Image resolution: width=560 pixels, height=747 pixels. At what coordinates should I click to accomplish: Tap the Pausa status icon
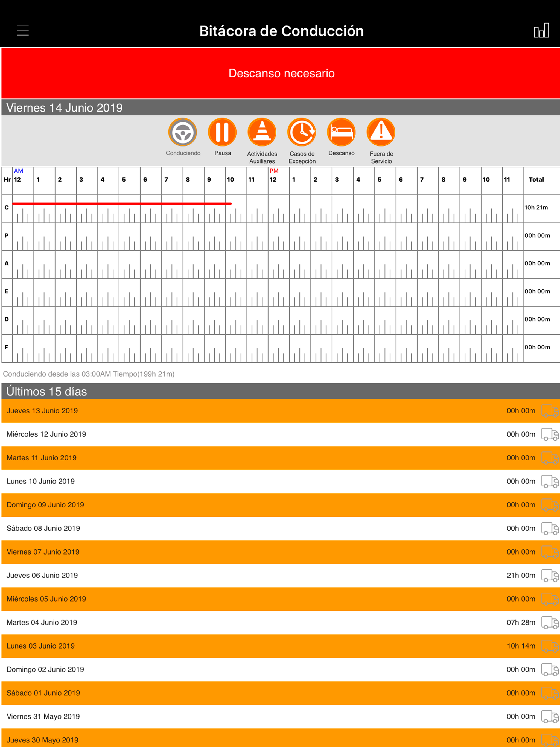tap(222, 132)
